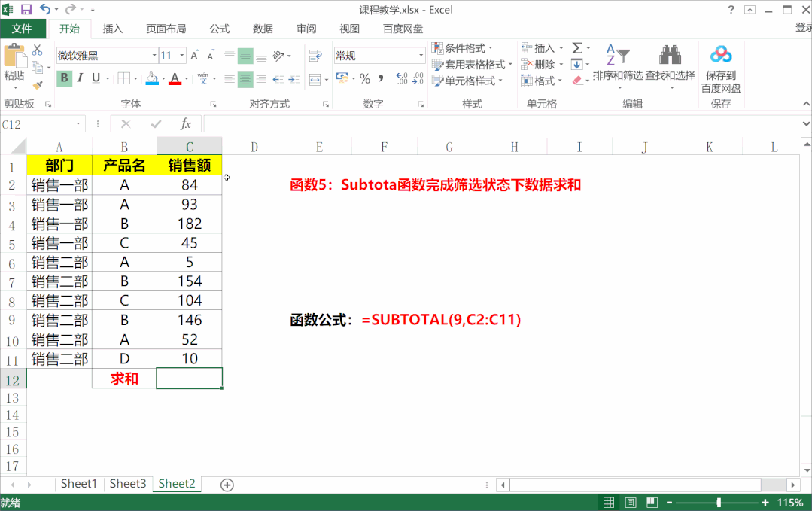Click the Paste clipboard icon

point(14,56)
